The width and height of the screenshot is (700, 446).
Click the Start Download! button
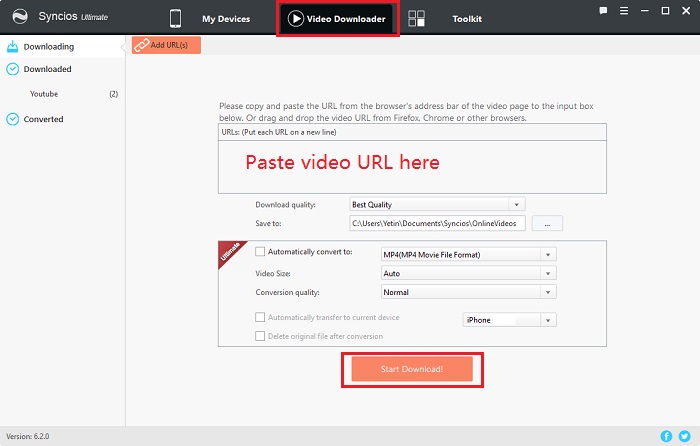click(412, 369)
